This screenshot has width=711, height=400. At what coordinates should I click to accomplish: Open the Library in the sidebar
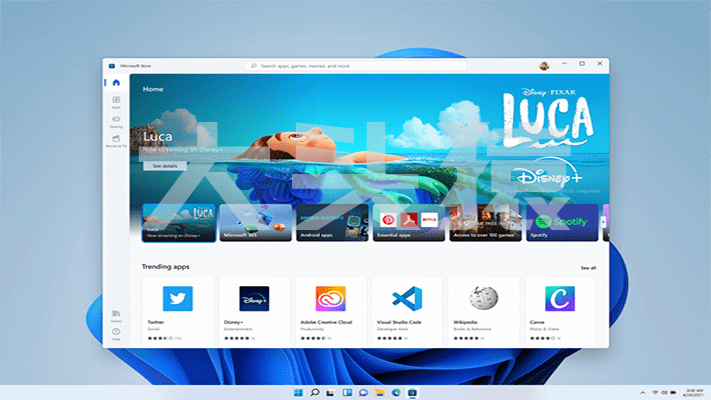click(116, 316)
